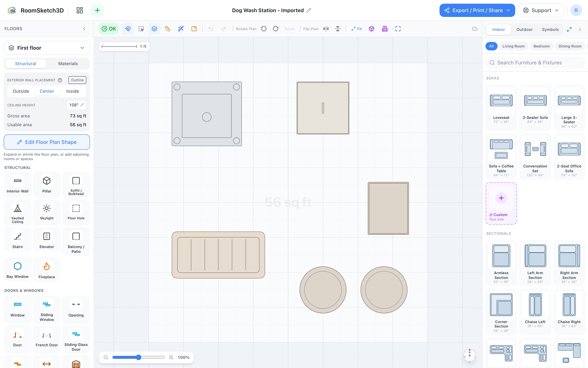Screen dimensions: 588x368
Task: Add a Skylight element
Action: 47,213
